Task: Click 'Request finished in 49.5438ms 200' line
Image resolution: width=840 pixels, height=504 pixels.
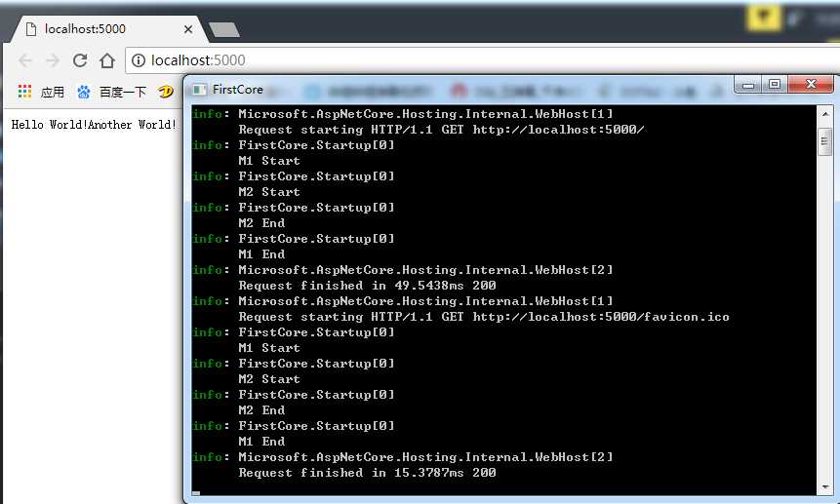Action: (x=367, y=286)
